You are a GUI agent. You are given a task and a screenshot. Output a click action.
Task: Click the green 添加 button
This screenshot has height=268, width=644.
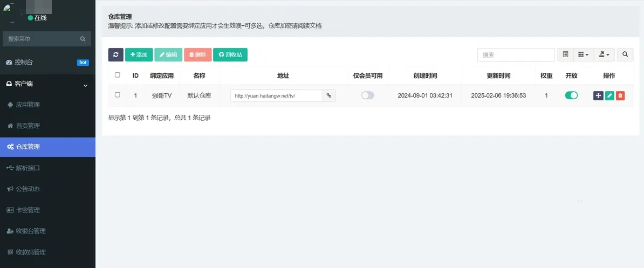[x=139, y=54]
